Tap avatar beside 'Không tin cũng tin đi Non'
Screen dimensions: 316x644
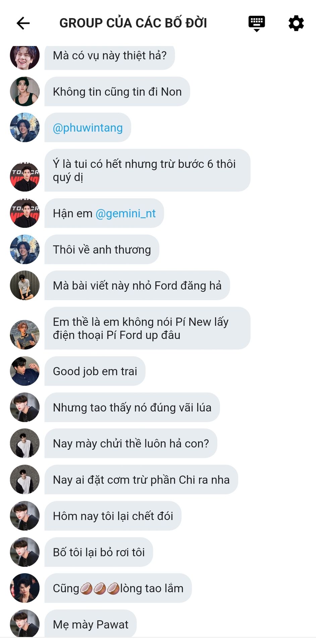pyautogui.click(x=25, y=92)
